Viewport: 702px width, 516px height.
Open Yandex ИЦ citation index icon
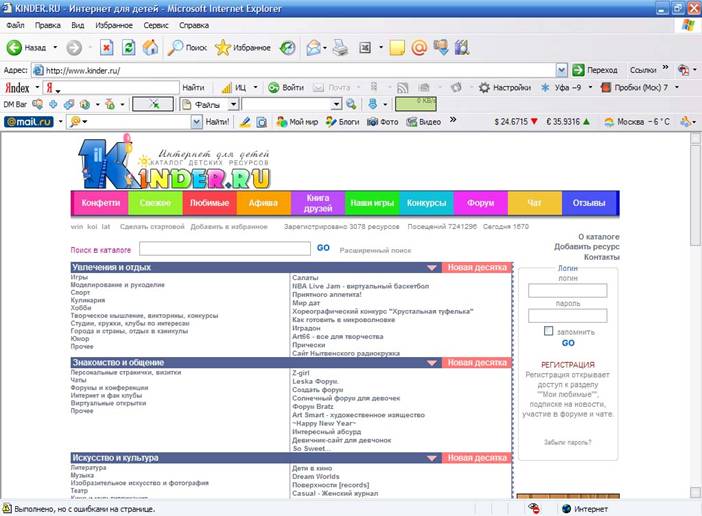click(x=234, y=88)
